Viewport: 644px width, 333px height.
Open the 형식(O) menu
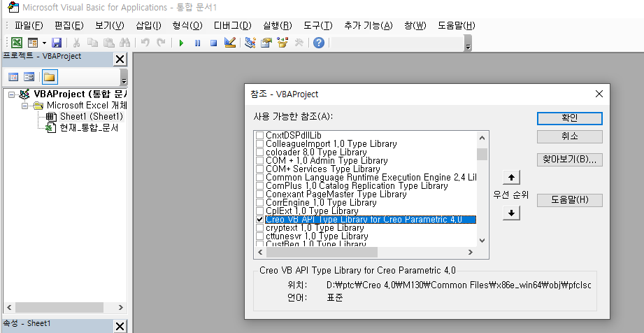click(187, 25)
